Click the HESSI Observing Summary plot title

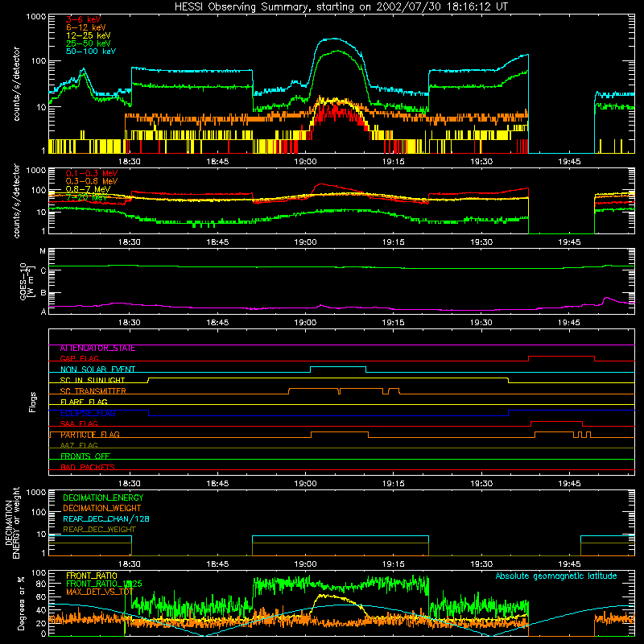341,7
